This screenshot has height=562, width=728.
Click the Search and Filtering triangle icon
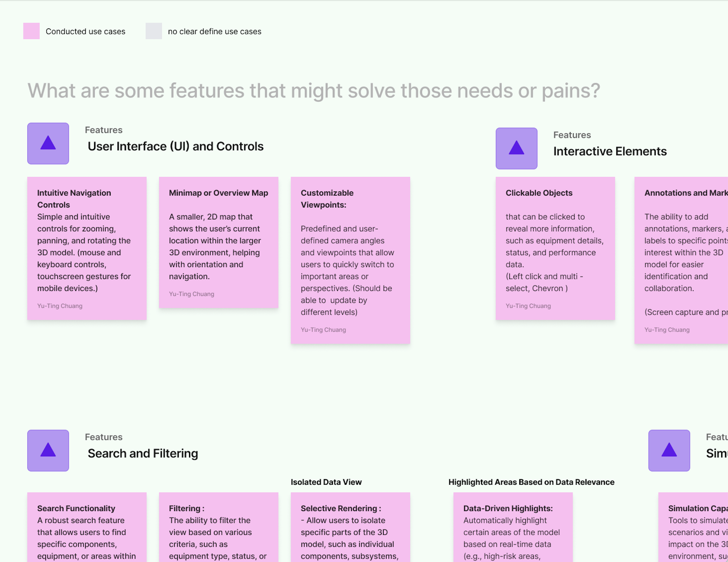point(48,450)
